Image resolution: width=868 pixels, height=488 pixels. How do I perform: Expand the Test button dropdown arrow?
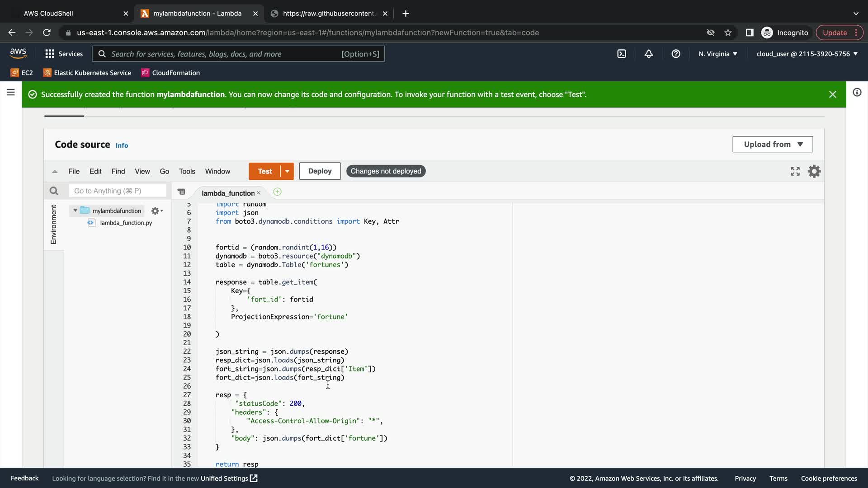point(287,171)
